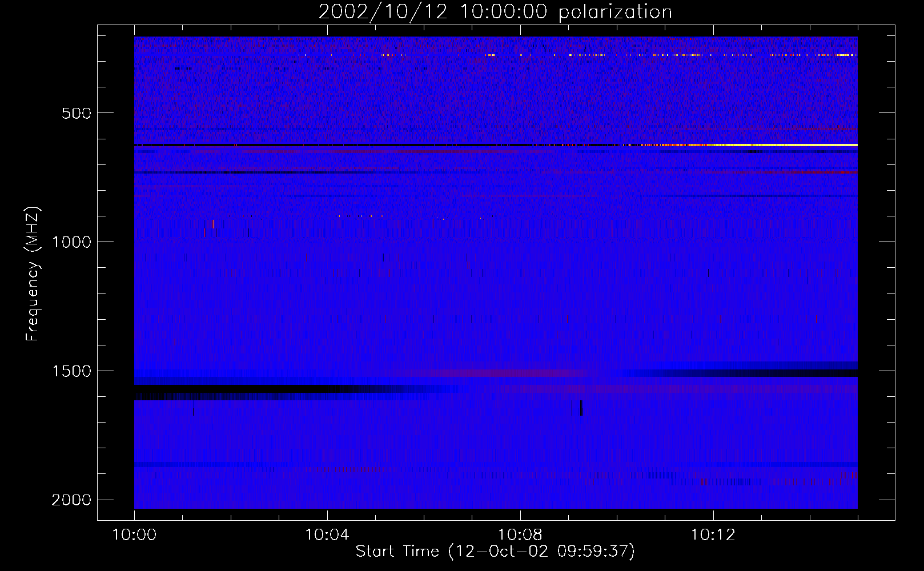This screenshot has width=924, height=571.
Task: Click the 'Frequency (MHZ)' axis label
Action: tap(33, 274)
